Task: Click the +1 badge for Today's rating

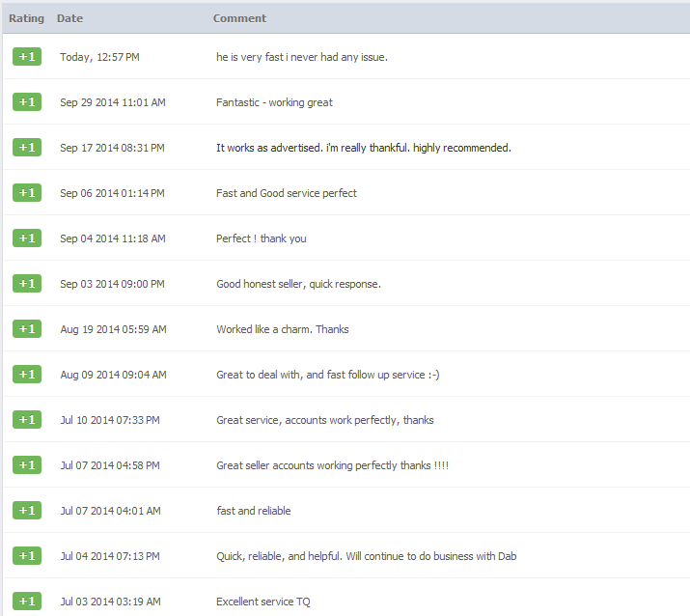Action: tap(27, 57)
